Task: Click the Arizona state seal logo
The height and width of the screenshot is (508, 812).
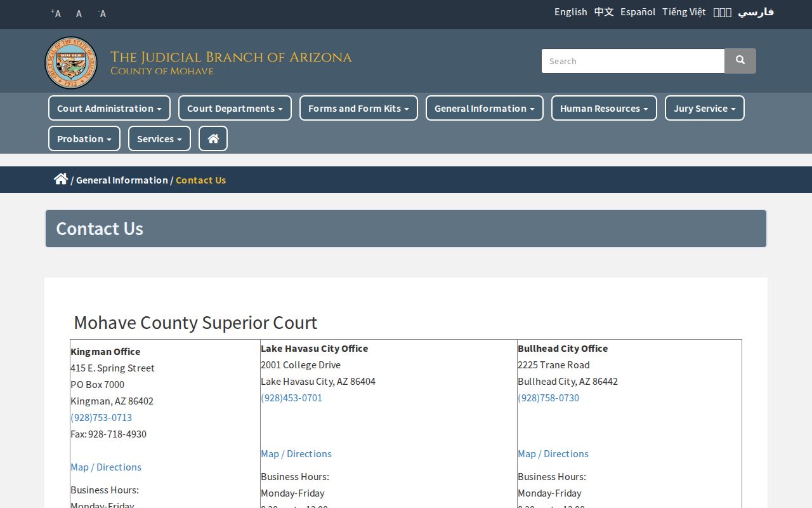Action: pyautogui.click(x=71, y=63)
